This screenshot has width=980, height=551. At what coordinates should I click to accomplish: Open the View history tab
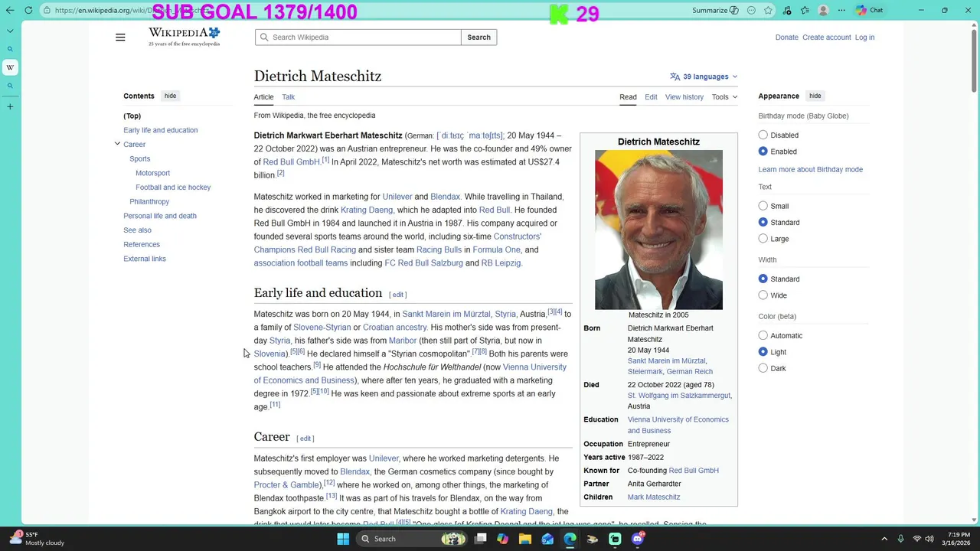684,97
